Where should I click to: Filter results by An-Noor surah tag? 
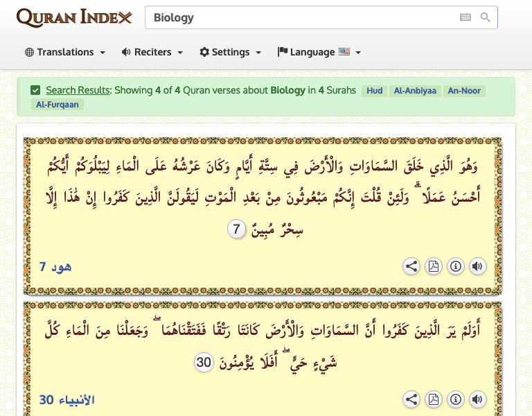pyautogui.click(x=464, y=91)
